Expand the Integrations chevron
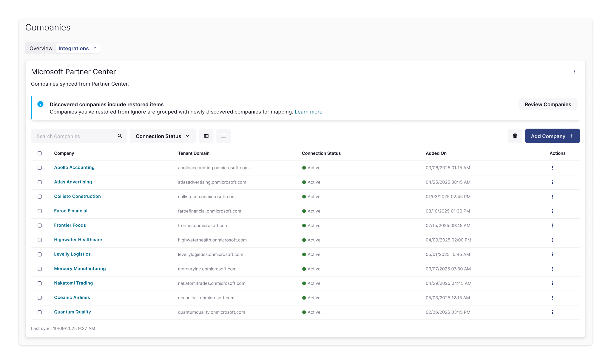This screenshot has width=611, height=364. coord(95,48)
